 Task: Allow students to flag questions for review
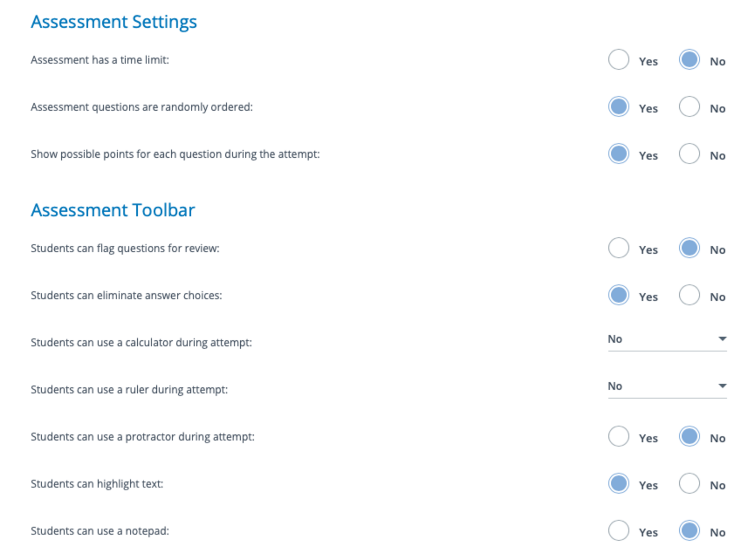click(x=618, y=248)
